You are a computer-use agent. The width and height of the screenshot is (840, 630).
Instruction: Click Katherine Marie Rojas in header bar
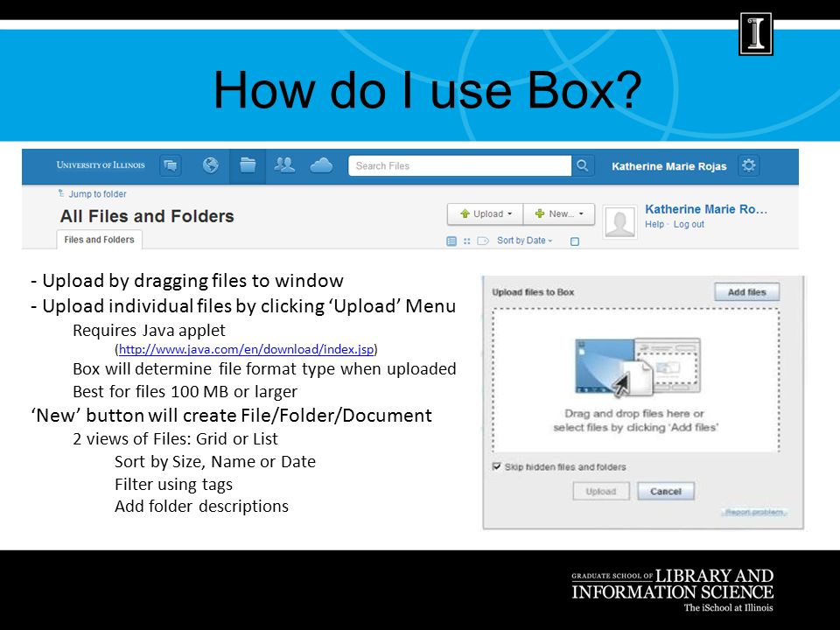[x=669, y=166]
